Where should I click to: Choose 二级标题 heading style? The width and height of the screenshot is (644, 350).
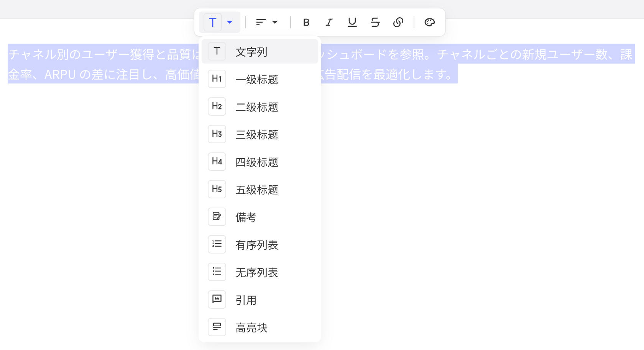coord(260,106)
